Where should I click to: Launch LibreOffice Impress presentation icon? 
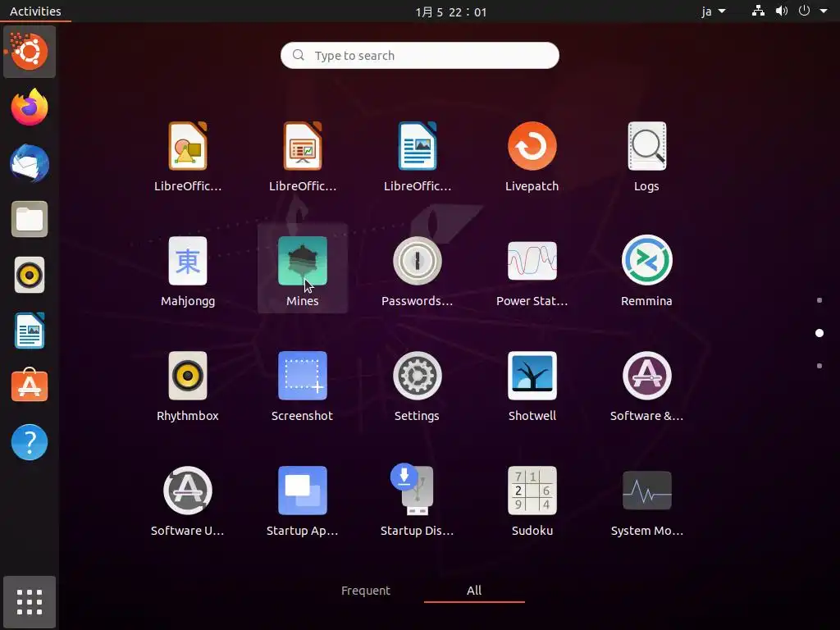(x=303, y=146)
